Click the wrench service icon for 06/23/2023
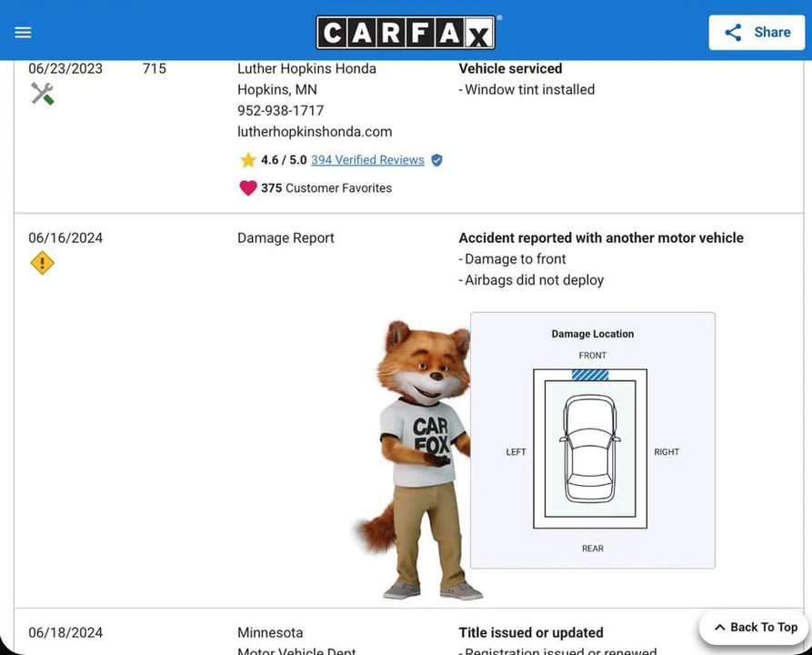Screen dimensions: 812x655 point(42,94)
